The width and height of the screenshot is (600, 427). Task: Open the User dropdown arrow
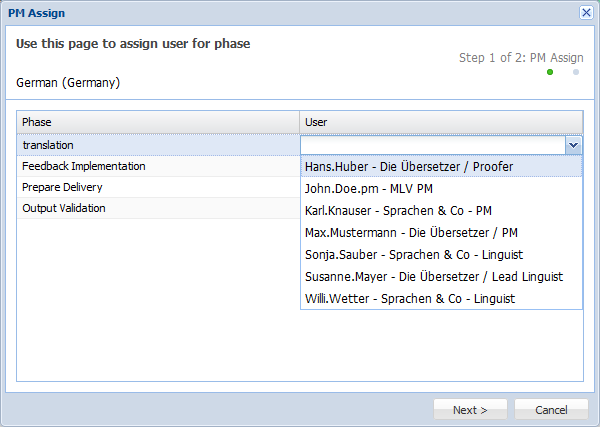click(573, 145)
